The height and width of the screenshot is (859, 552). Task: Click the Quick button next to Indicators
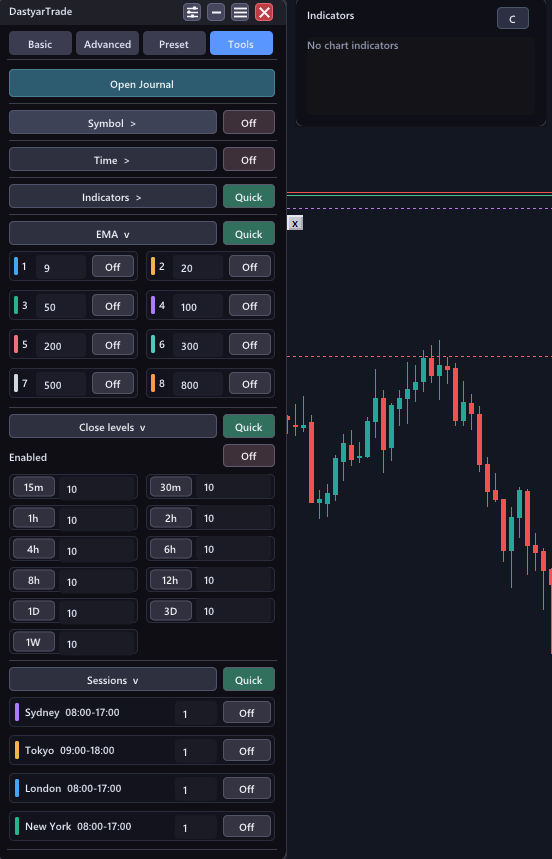249,197
